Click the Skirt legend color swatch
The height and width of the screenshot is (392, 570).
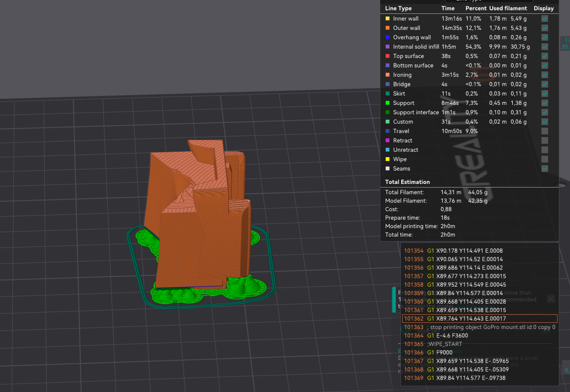tap(387, 94)
